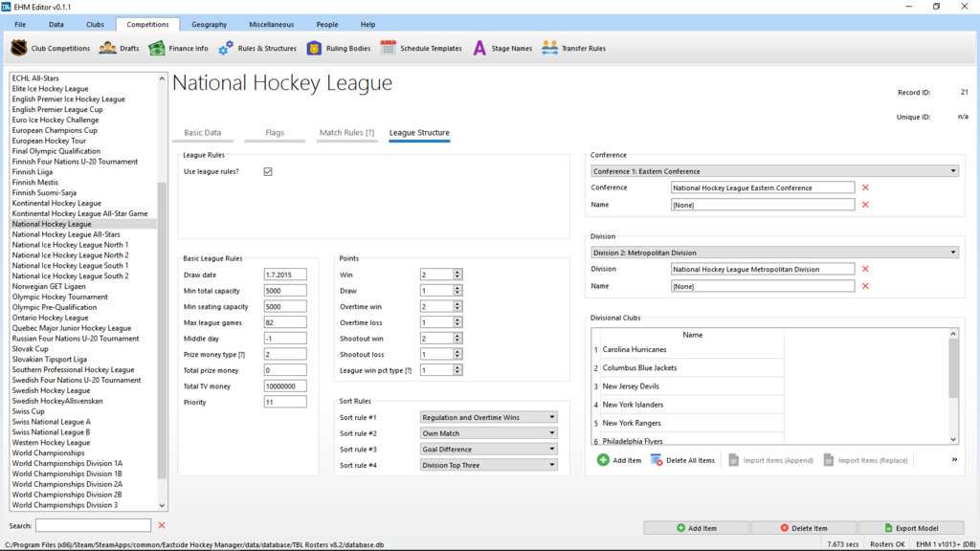
Task: Click bottom Add Item button
Action: (x=697, y=528)
